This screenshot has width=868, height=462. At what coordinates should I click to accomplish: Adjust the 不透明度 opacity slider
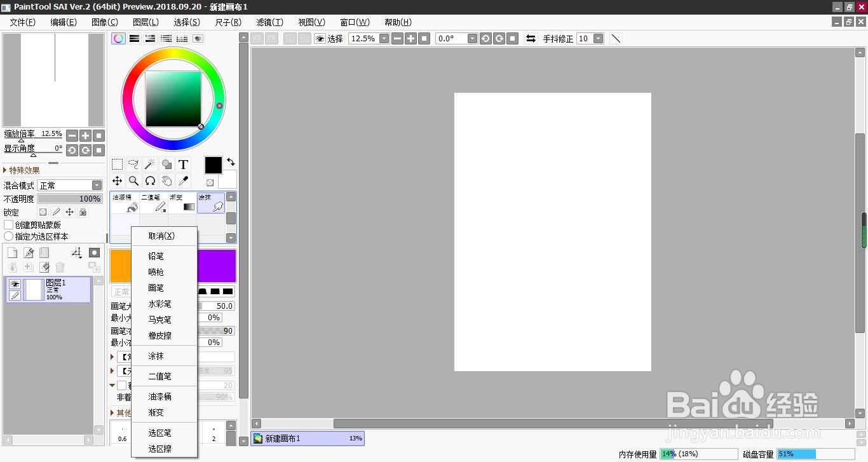coord(70,199)
